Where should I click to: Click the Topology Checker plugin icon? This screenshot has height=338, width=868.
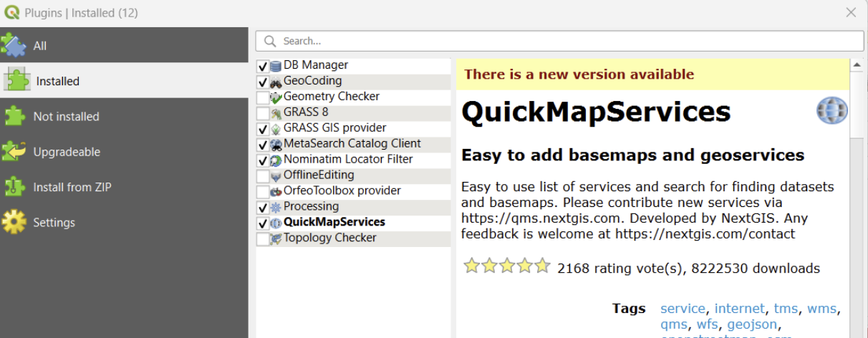(x=276, y=239)
